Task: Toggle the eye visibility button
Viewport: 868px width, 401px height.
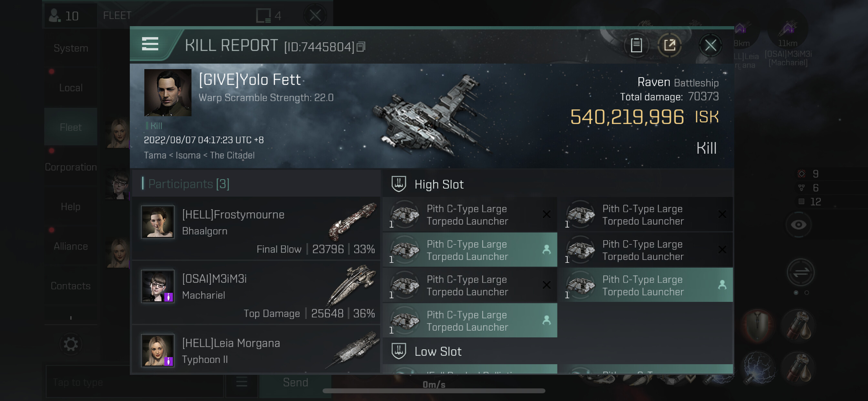Action: [x=799, y=225]
